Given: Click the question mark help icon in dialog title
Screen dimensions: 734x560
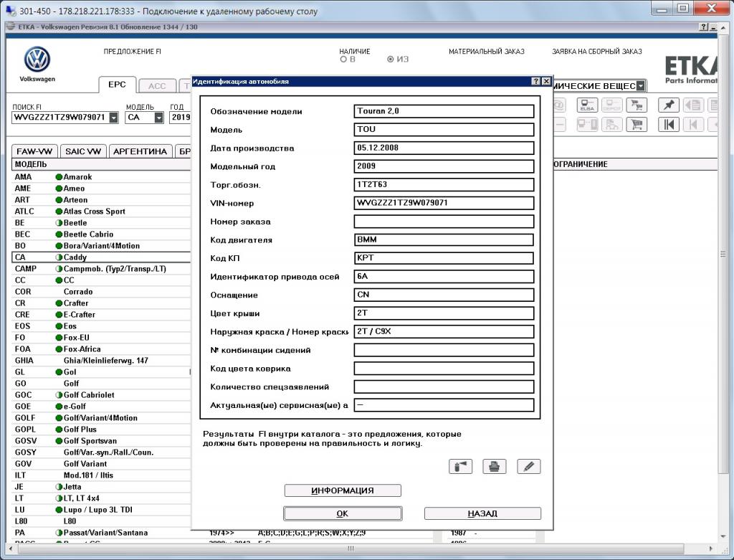Looking at the screenshot, I should click(536, 82).
